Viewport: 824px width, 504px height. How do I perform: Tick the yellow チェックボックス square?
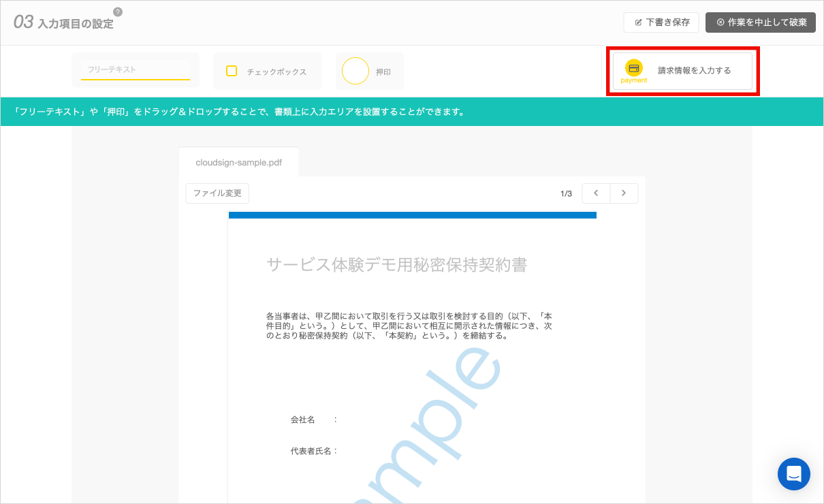tap(232, 71)
